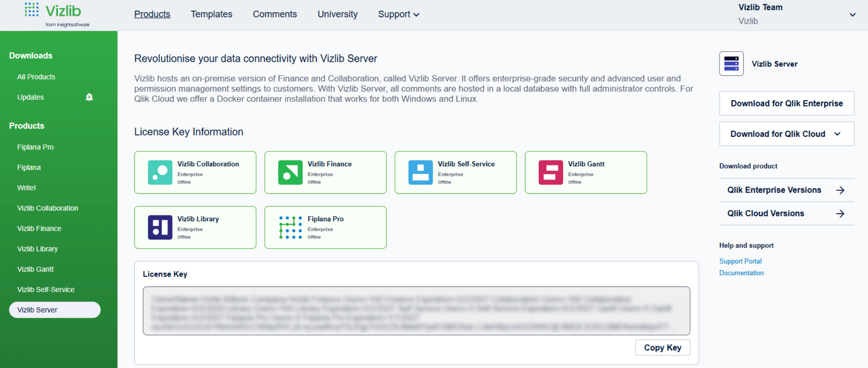This screenshot has width=868, height=368.
Task: Open Write! in the sidebar
Action: tap(27, 188)
